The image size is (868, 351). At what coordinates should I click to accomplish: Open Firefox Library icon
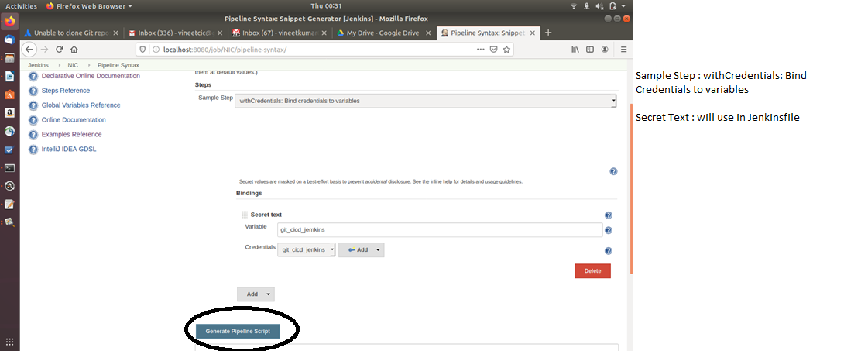576,50
